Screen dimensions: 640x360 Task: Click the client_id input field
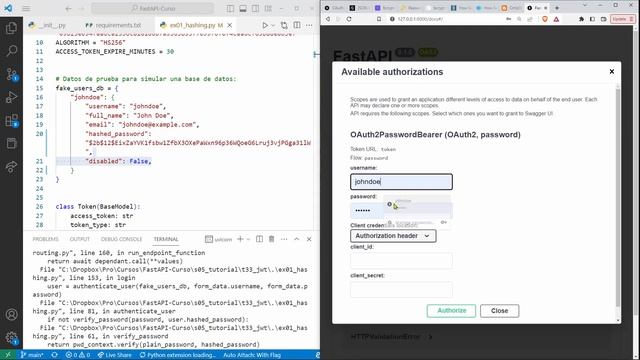coord(401,260)
